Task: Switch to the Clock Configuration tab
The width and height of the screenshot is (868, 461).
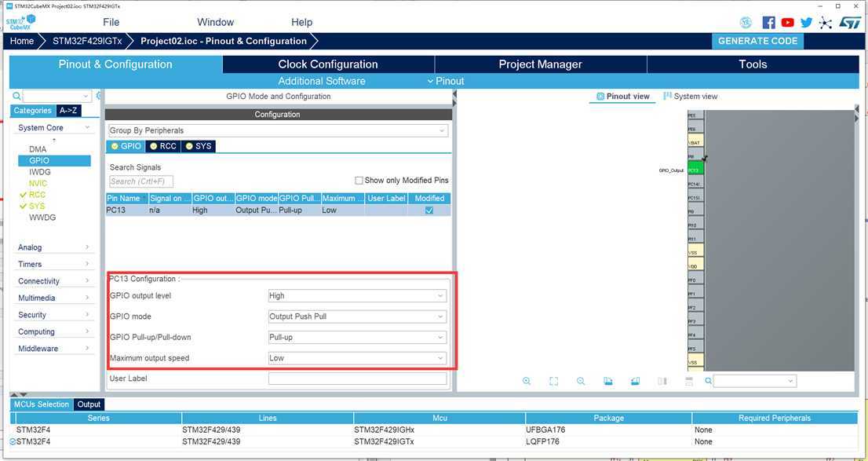Action: (x=328, y=64)
